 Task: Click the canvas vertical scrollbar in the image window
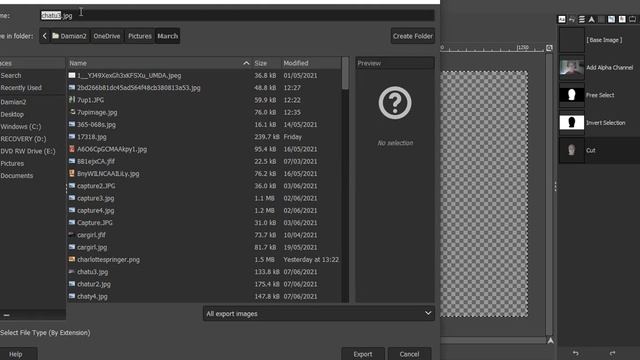coord(549,194)
